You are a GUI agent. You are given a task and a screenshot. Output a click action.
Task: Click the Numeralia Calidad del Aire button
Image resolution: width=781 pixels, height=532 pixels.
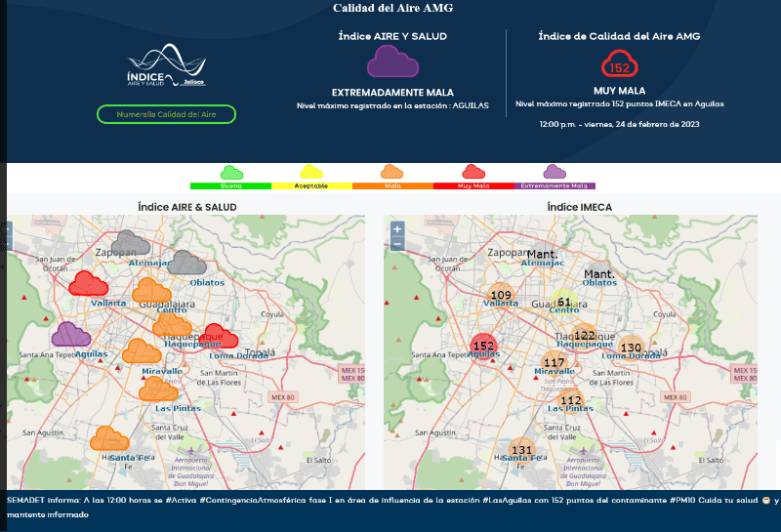166,114
